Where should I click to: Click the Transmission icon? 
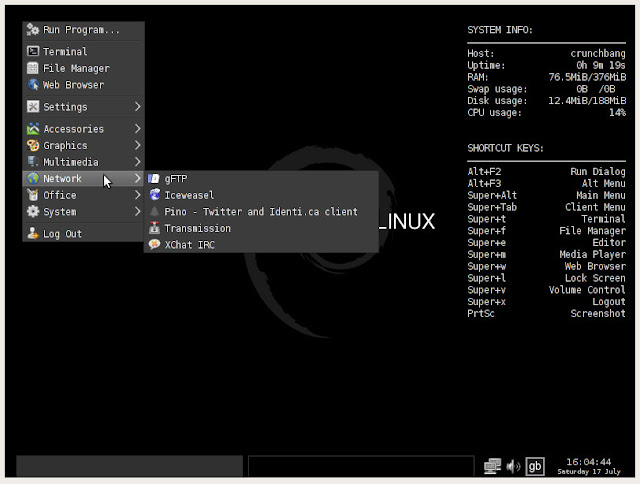[154, 228]
